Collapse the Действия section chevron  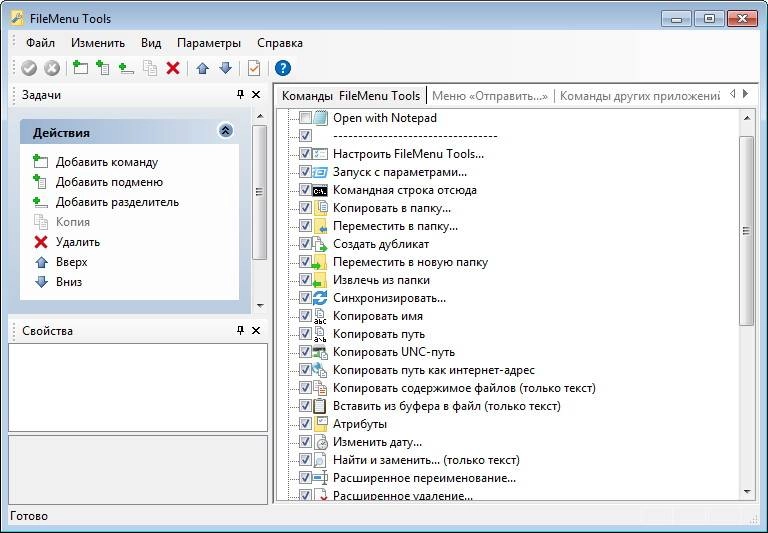225,131
